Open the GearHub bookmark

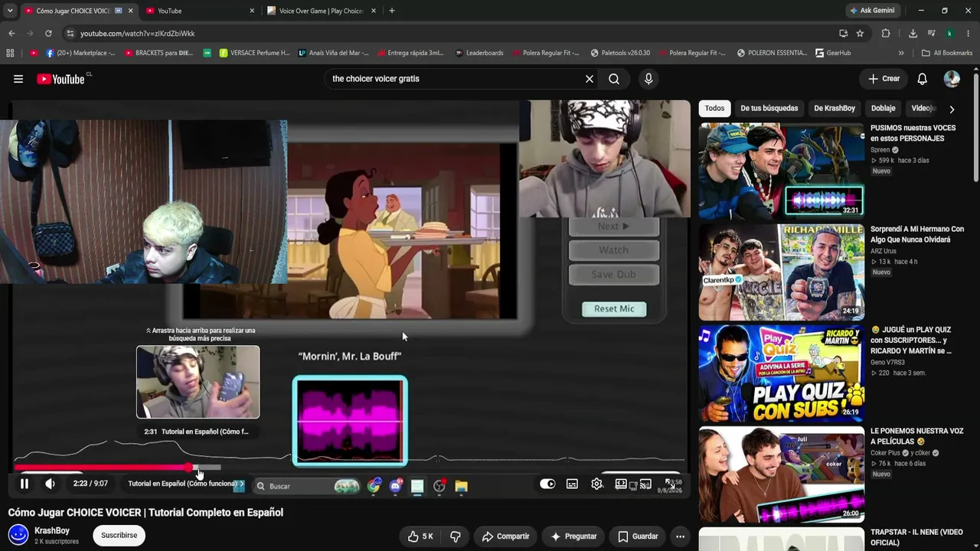[833, 53]
